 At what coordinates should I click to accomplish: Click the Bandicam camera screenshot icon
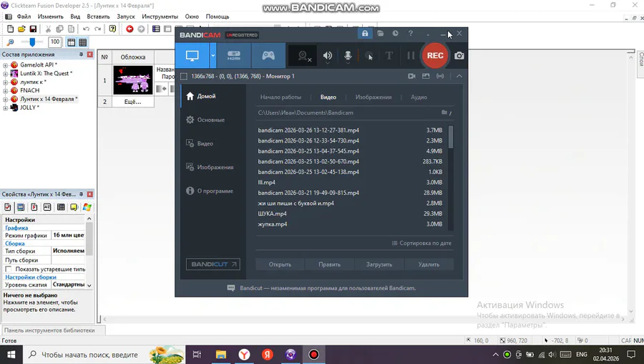459,55
